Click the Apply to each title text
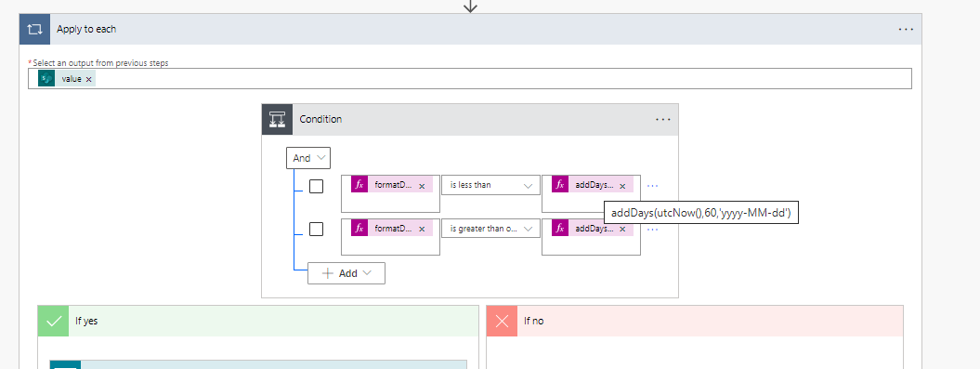This screenshot has width=980, height=369. [86, 30]
